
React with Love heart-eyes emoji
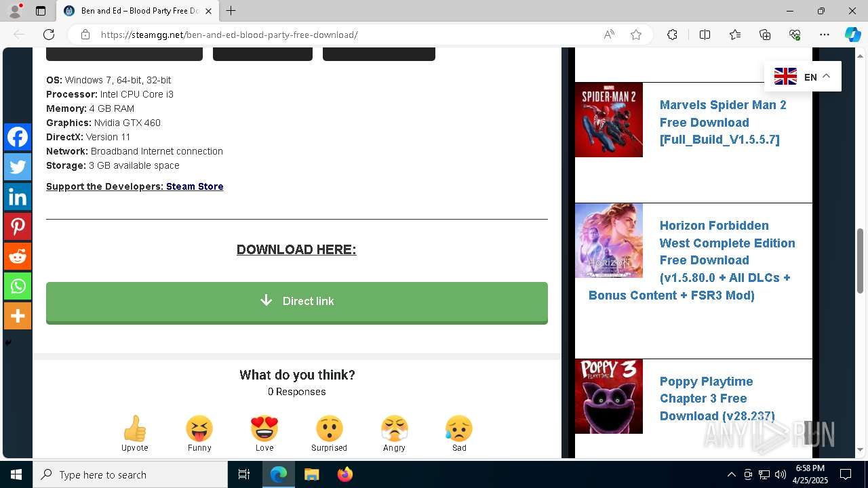(264, 429)
